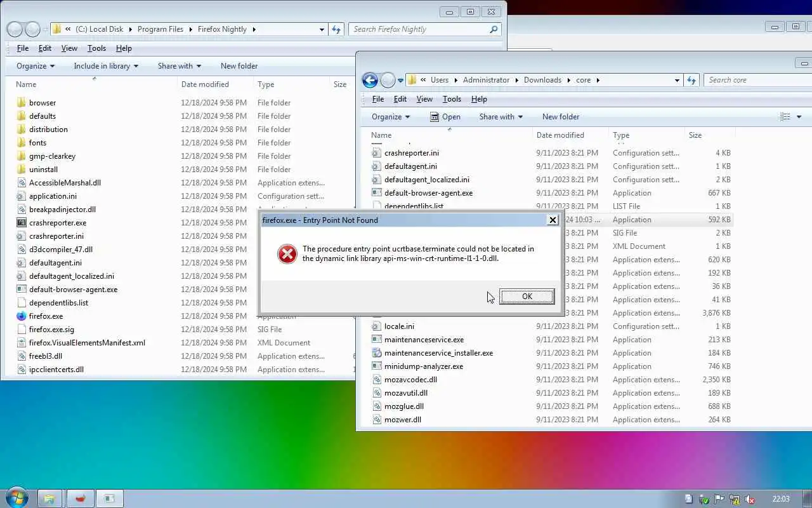The image size is (812, 508).
Task: Select ipcclientcerts.dll file name
Action: (x=56, y=369)
